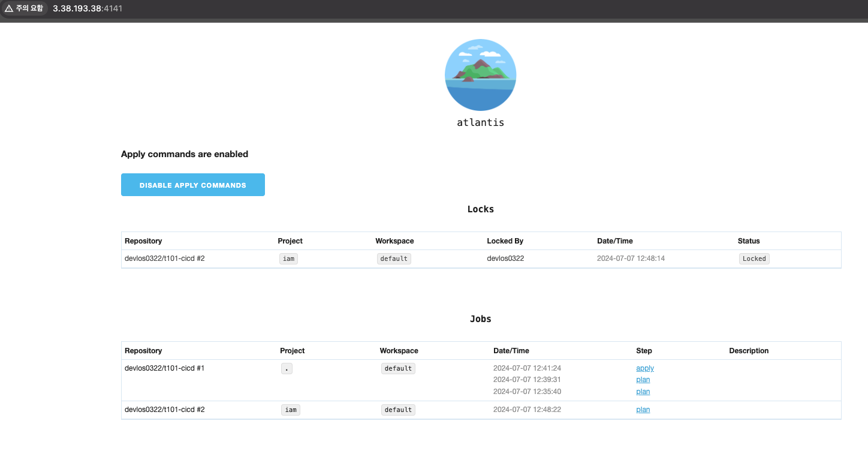
Task: Click the Status column header in Locks
Action: point(749,241)
